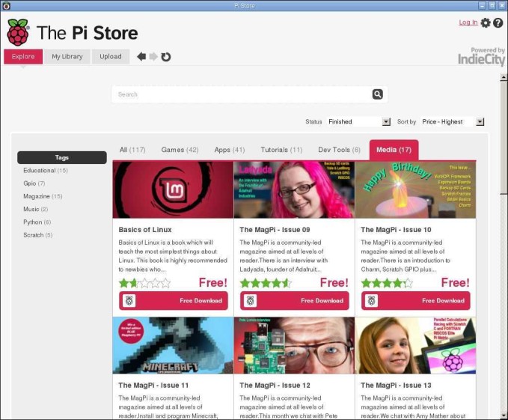Viewport: 508px width, 420px height.
Task: Switch to the Upload tab
Action: (111, 56)
